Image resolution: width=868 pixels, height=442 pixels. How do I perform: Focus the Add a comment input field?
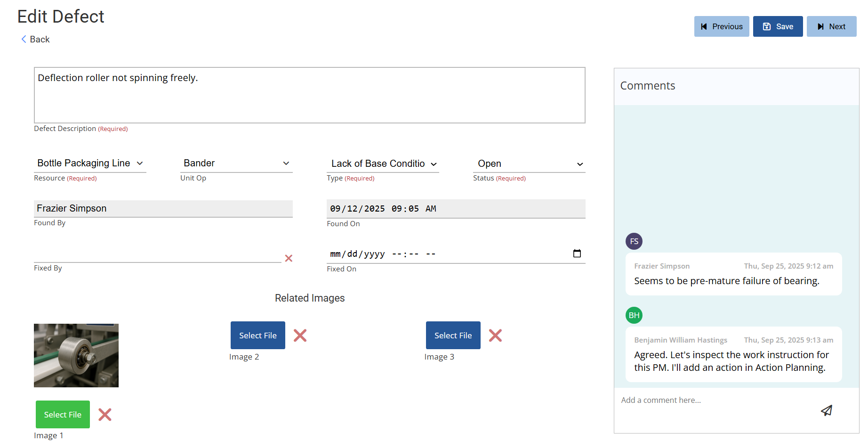pyautogui.click(x=715, y=401)
